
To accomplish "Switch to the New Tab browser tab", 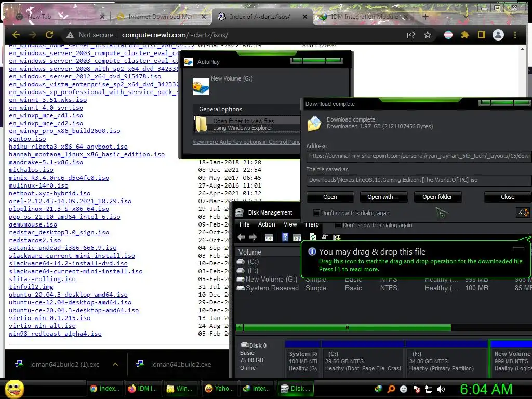I will 61,16.
